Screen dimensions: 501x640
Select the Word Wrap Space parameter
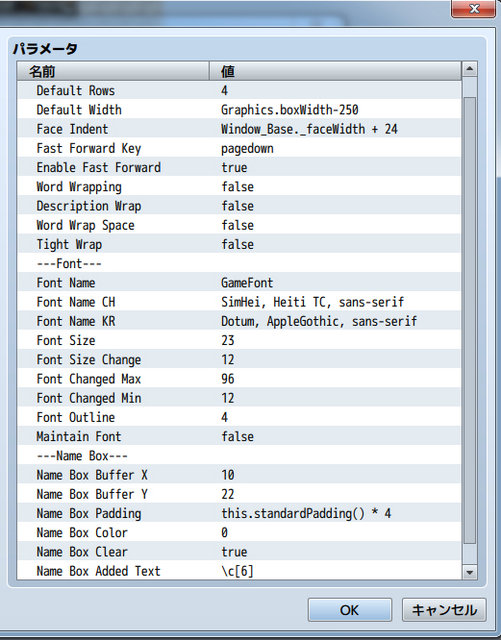coord(239,225)
